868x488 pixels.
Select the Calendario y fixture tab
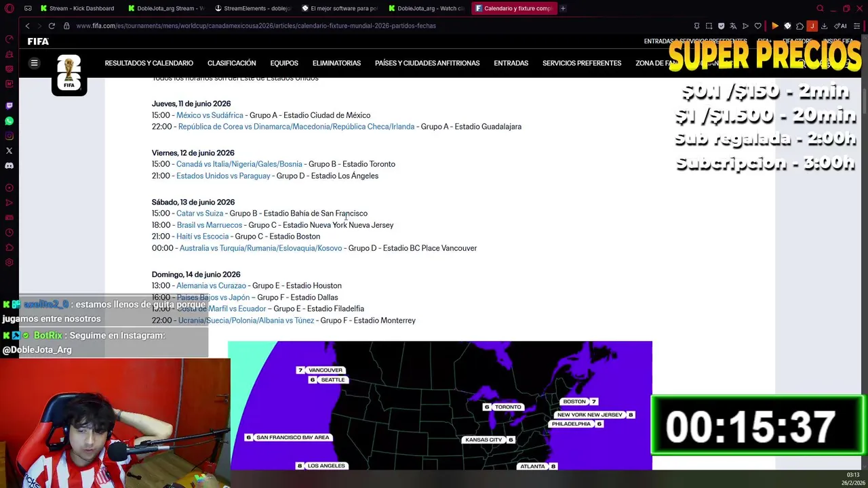point(515,8)
